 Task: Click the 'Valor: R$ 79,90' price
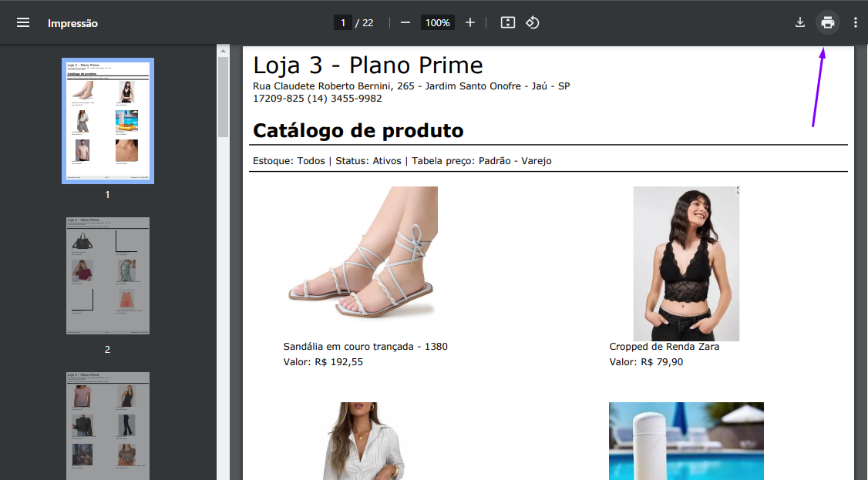(x=646, y=362)
